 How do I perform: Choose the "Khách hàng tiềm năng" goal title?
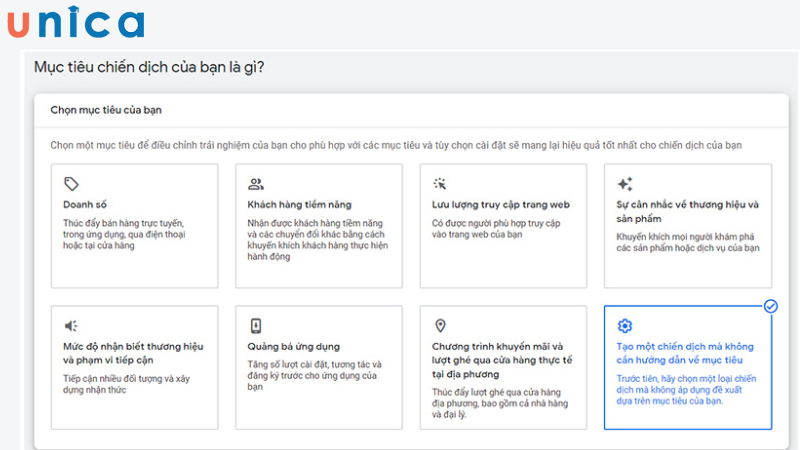pos(299,205)
